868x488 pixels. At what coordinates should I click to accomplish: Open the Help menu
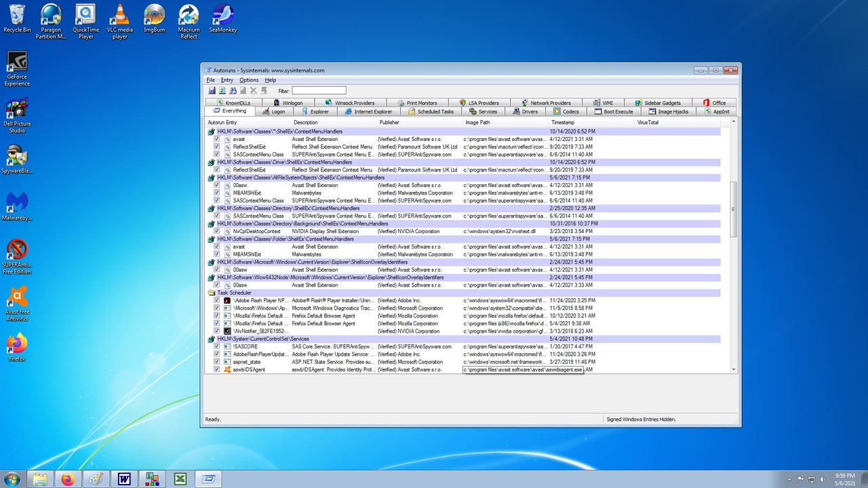point(271,80)
